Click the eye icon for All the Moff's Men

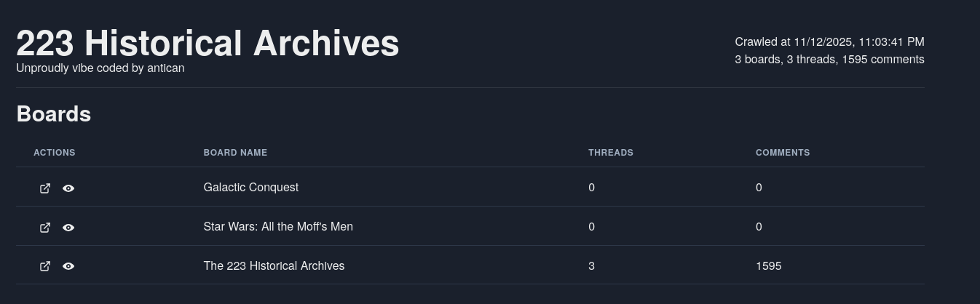[x=68, y=228]
